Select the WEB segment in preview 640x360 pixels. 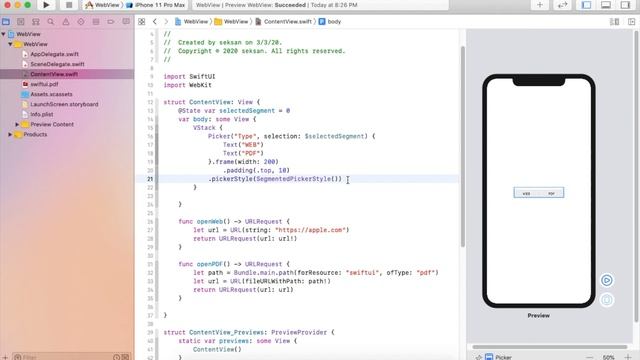pyautogui.click(x=527, y=193)
